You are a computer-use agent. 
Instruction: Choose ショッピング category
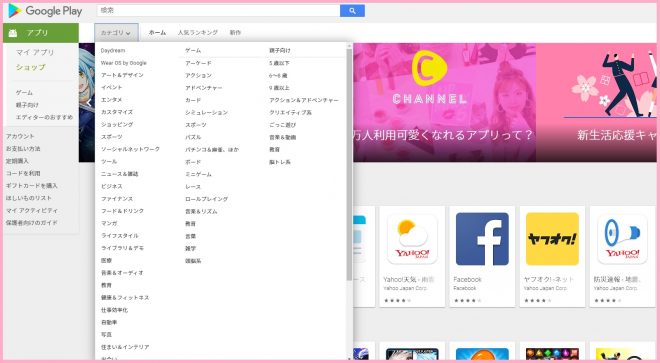[117, 124]
